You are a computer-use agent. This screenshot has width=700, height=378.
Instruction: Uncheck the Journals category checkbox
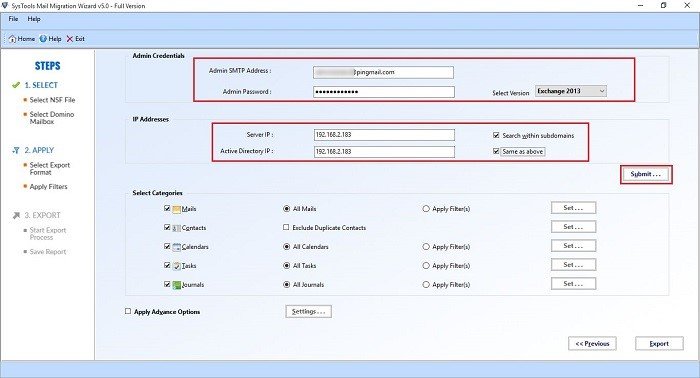pyautogui.click(x=167, y=284)
